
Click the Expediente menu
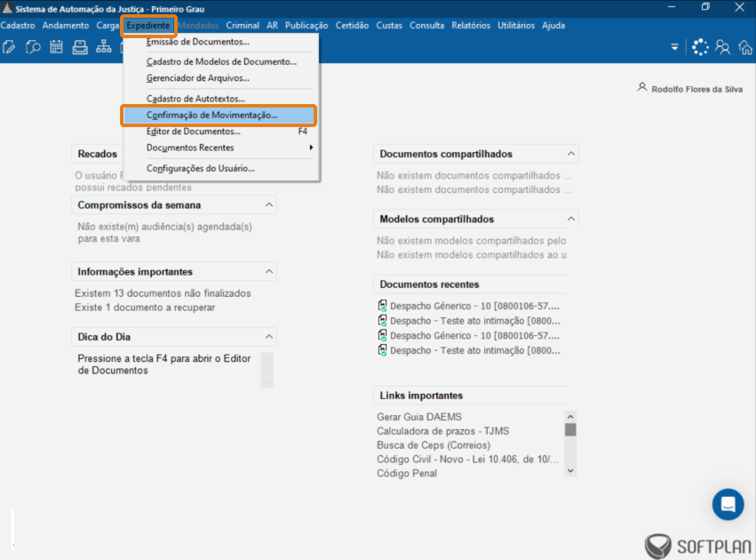[x=148, y=26]
